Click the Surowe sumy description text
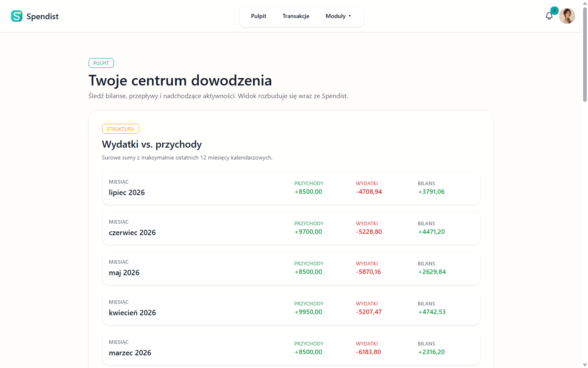This screenshot has width=588, height=368. (x=187, y=157)
